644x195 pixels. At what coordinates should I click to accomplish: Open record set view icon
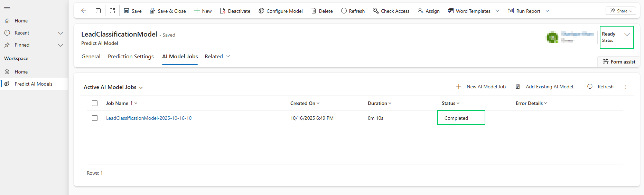(x=98, y=11)
